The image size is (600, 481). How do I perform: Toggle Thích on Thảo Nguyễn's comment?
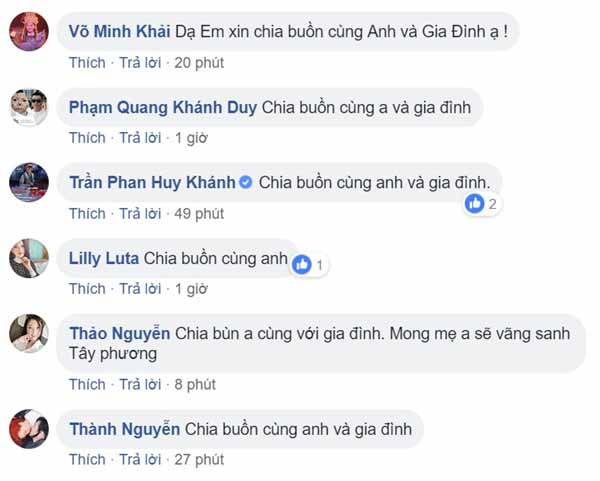87,384
